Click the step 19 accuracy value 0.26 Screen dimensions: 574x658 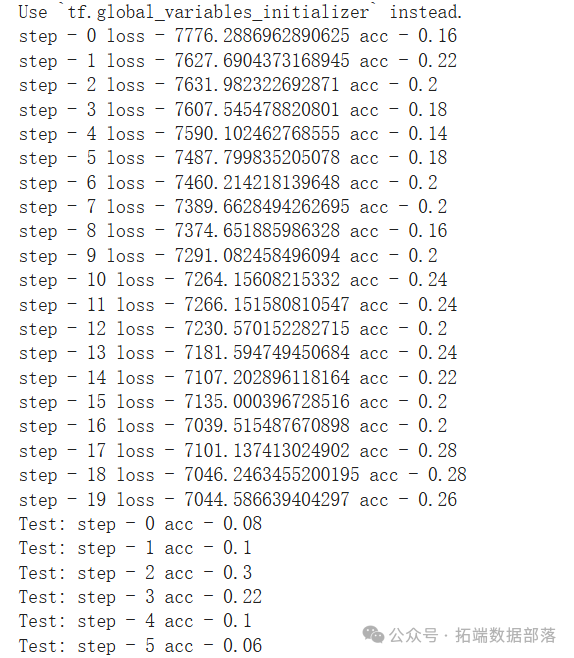click(437, 499)
